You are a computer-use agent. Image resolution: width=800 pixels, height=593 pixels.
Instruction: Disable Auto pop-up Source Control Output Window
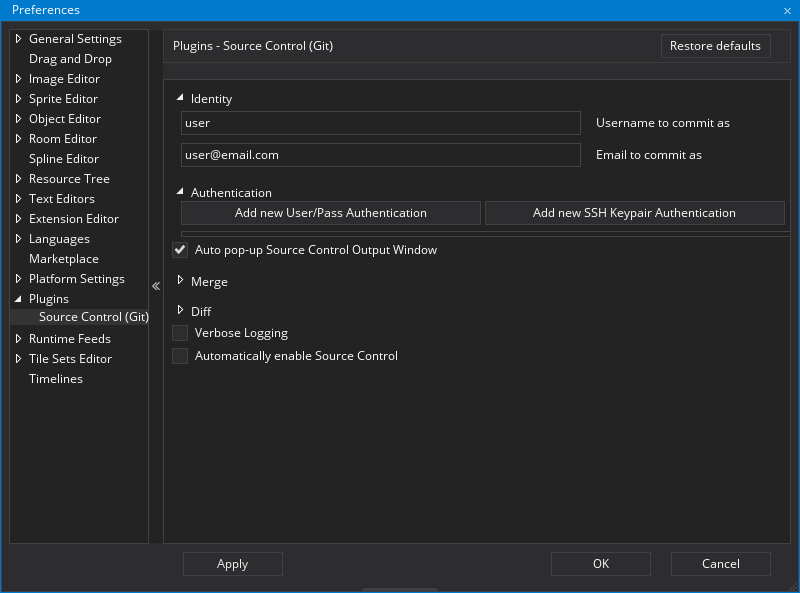[180, 250]
